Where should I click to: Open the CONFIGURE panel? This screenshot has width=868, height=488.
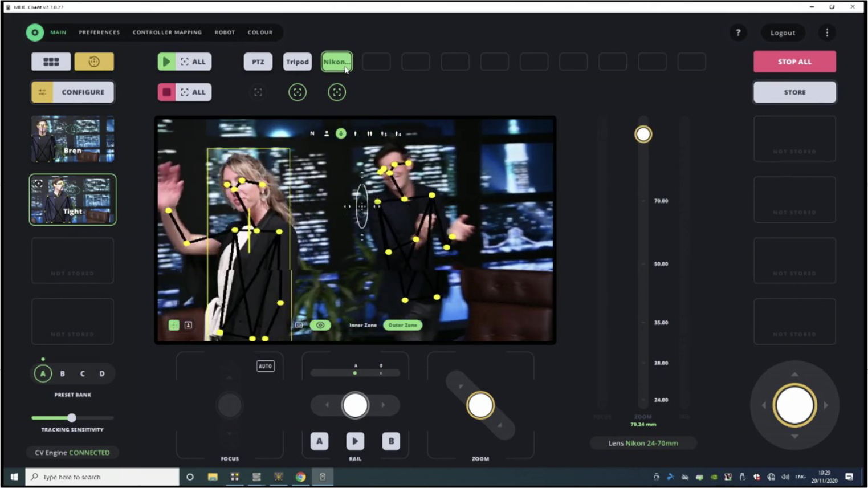click(72, 92)
